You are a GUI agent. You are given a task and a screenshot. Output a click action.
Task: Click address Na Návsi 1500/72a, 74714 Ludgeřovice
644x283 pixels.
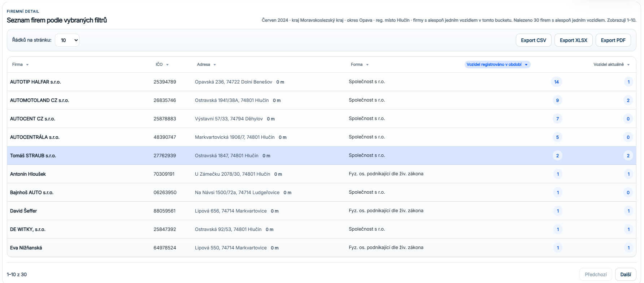(x=237, y=193)
